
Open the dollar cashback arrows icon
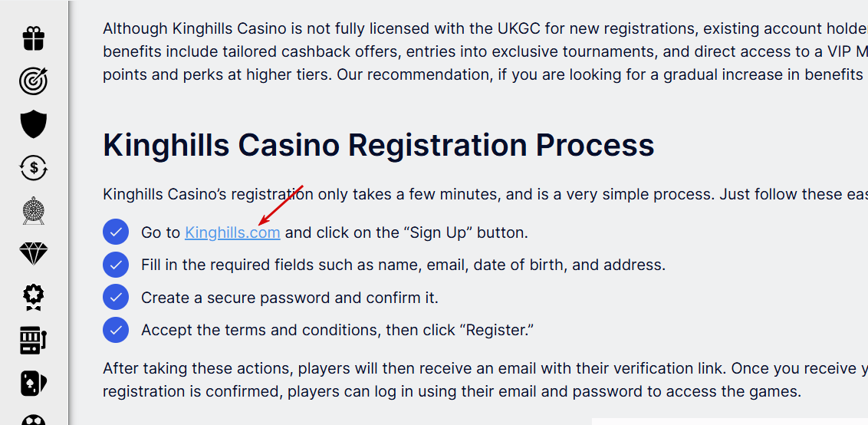(33, 167)
